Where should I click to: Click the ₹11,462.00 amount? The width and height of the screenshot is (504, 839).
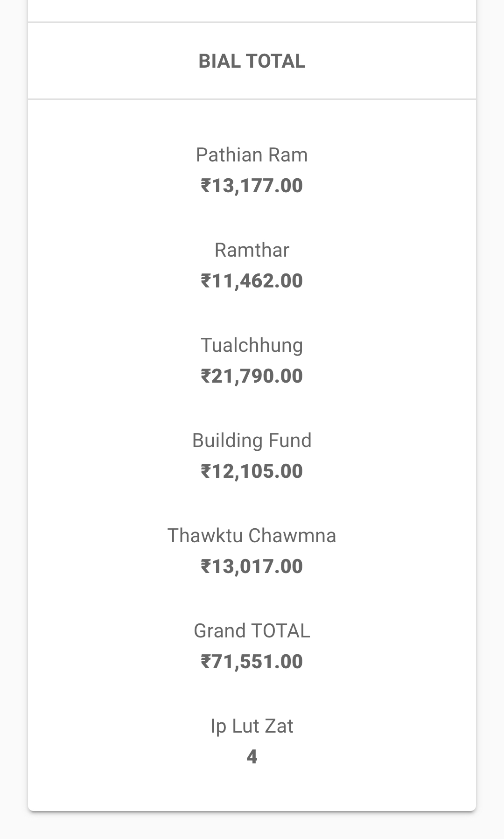tap(252, 281)
